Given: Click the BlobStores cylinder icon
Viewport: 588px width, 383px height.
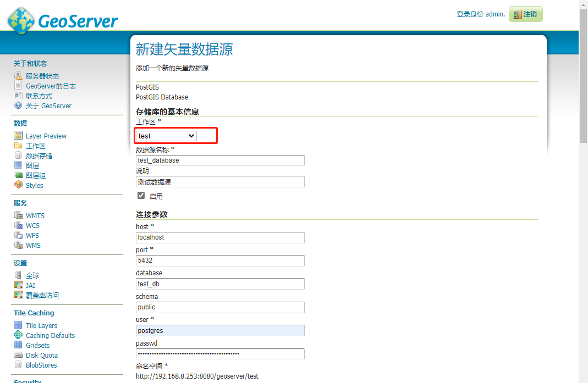Looking at the screenshot, I should click(18, 365).
